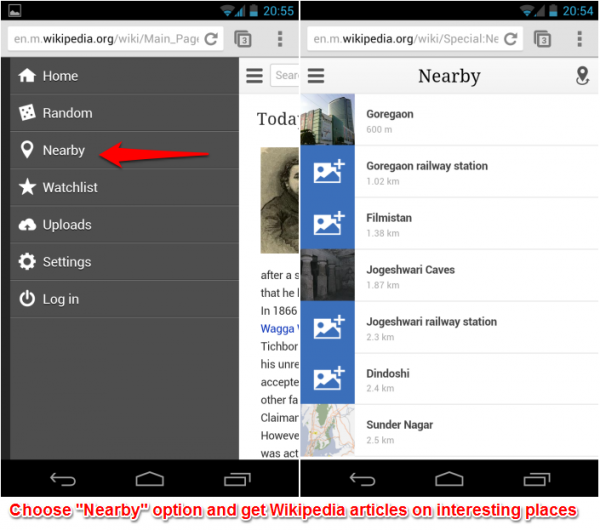This screenshot has height=530, width=600.
Task: Reload the Special:Nearby page in right browser
Action: [x=511, y=39]
